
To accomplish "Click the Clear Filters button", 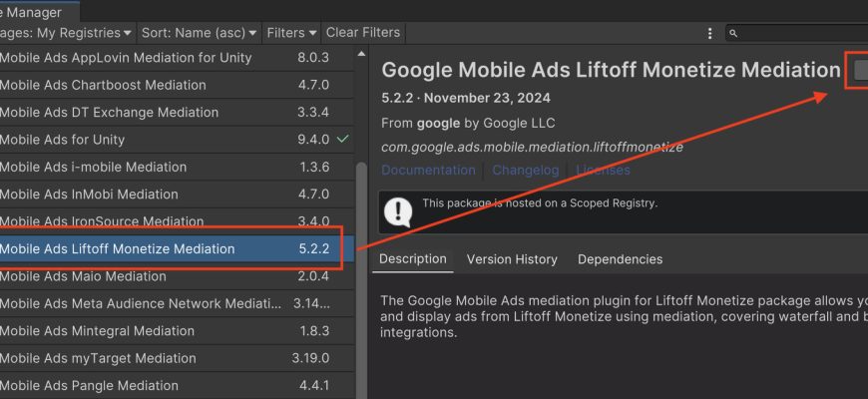I will 363,33.
